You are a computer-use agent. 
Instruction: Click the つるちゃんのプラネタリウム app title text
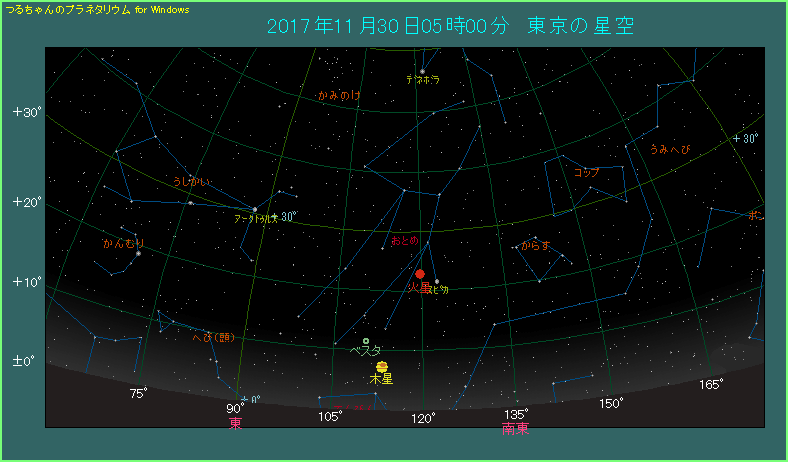67,8
